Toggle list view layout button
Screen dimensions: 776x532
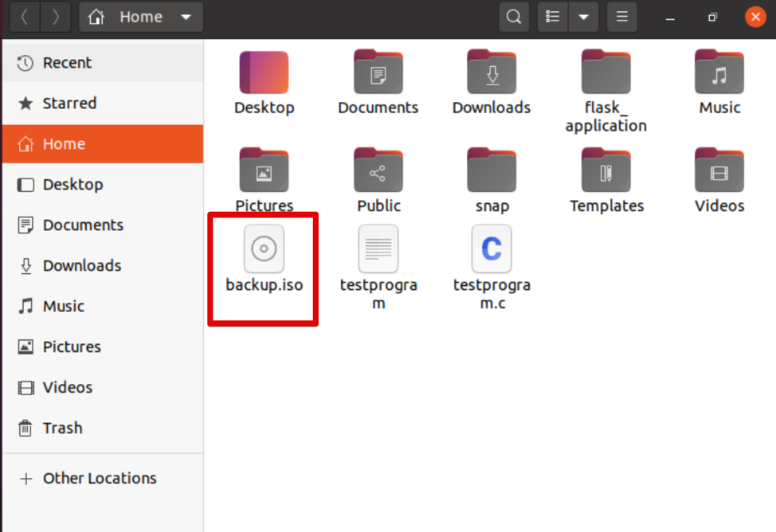553,17
